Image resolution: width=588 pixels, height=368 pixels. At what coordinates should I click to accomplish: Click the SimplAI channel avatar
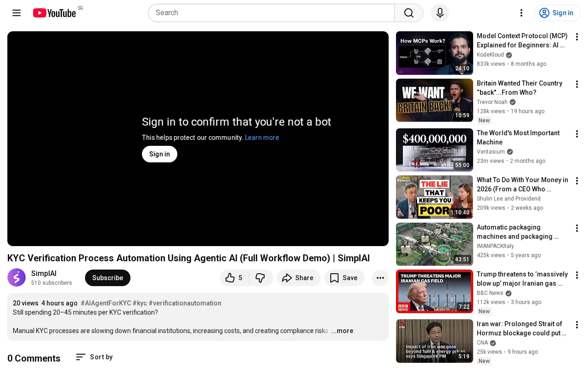pyautogui.click(x=17, y=277)
